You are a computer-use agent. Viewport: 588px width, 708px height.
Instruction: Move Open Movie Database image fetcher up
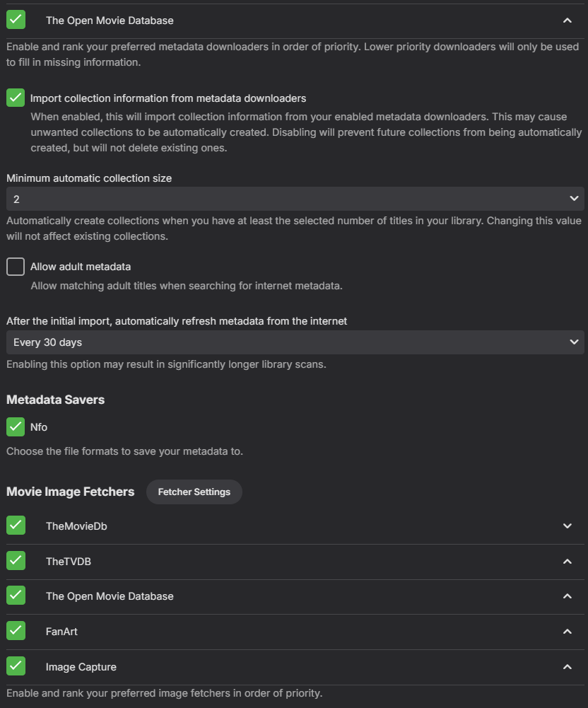point(567,596)
